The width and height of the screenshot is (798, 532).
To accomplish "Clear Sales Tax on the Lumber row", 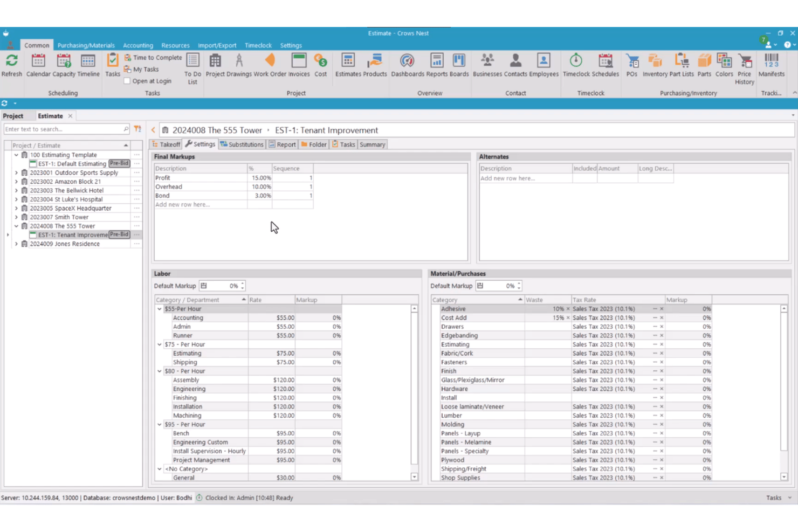I will pos(662,416).
